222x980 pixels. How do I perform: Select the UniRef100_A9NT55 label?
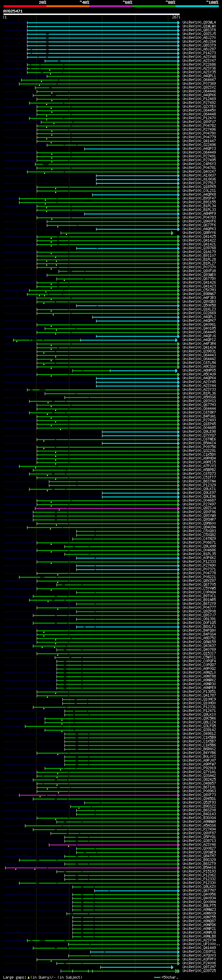coord(199,917)
